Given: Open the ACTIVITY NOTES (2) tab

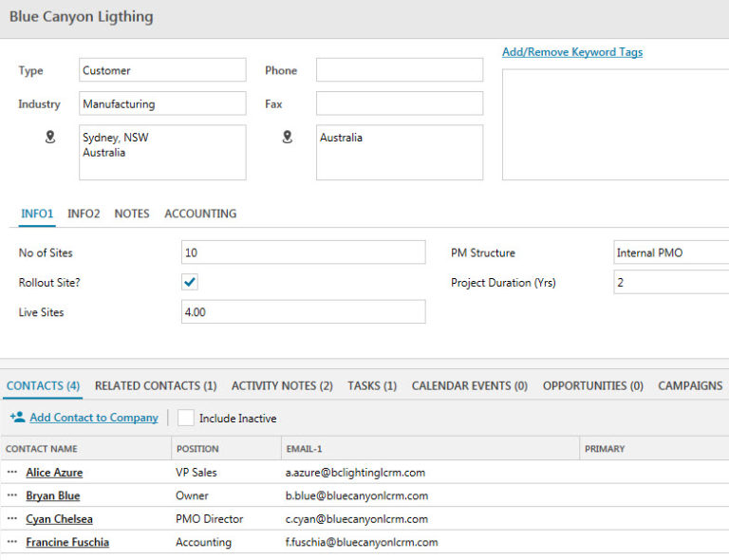Looking at the screenshot, I should (282, 385).
